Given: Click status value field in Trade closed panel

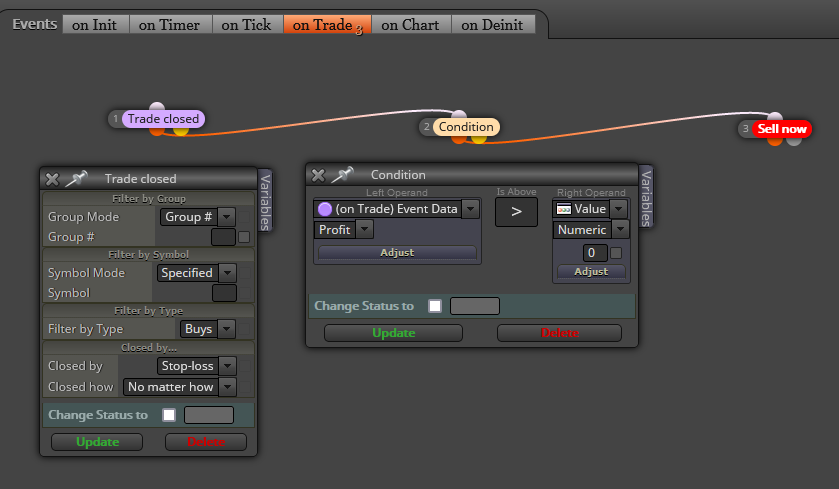Looking at the screenshot, I should click(209, 415).
